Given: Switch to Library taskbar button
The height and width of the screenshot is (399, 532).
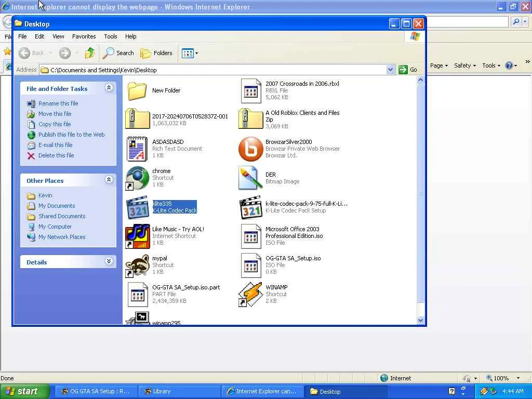Looking at the screenshot, I should [x=179, y=392].
